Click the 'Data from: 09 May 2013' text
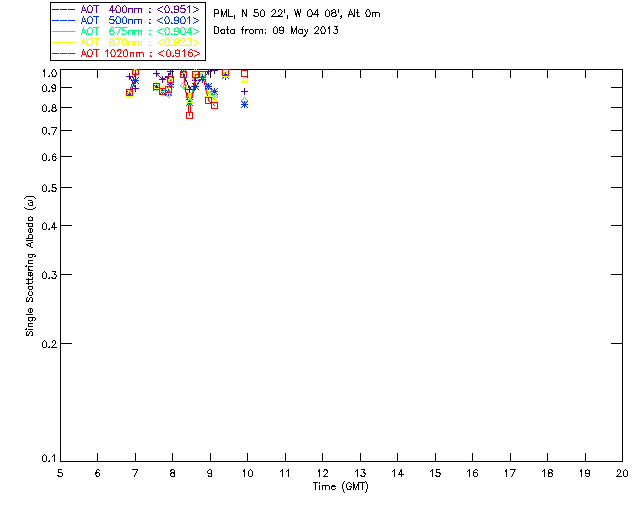This screenshot has width=640, height=512. [276, 31]
